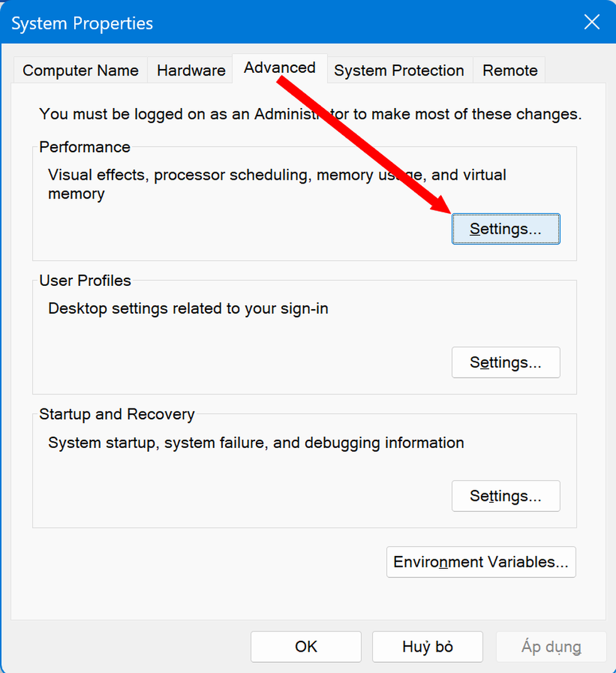Click the User Profiles group label

pyautogui.click(x=85, y=281)
